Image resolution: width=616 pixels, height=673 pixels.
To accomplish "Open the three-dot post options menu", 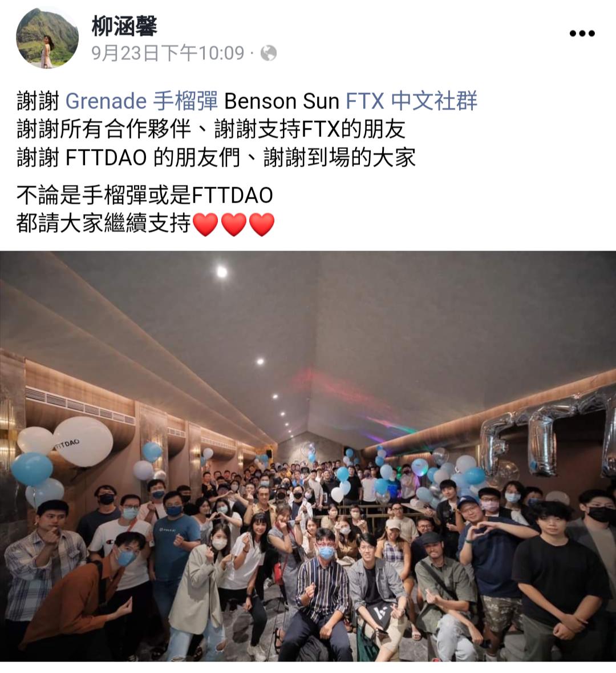I will click(582, 34).
